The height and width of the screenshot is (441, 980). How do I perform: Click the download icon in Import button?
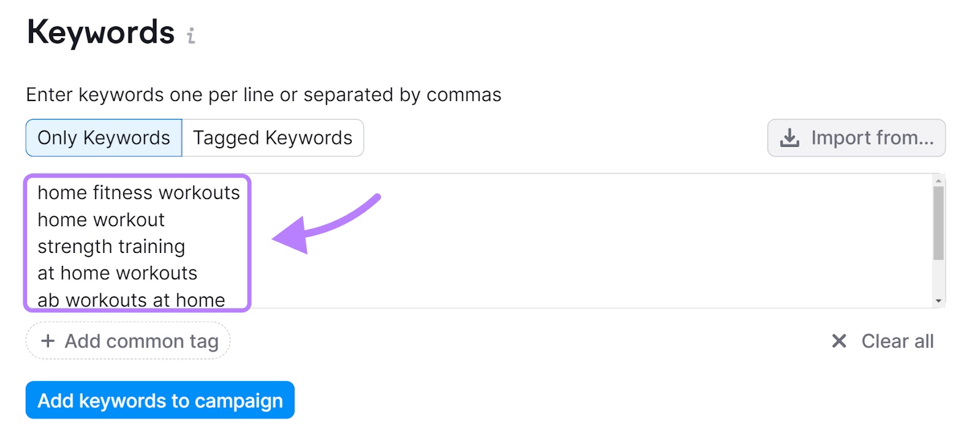(x=790, y=138)
